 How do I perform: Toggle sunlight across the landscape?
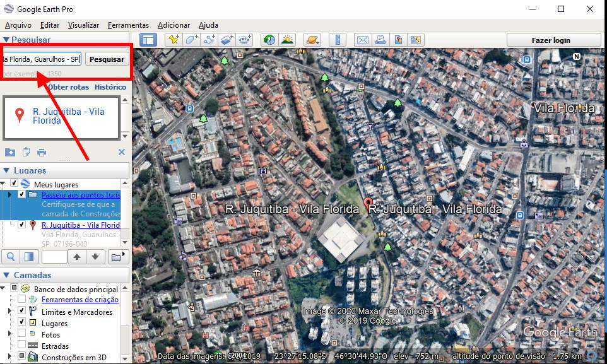point(287,40)
